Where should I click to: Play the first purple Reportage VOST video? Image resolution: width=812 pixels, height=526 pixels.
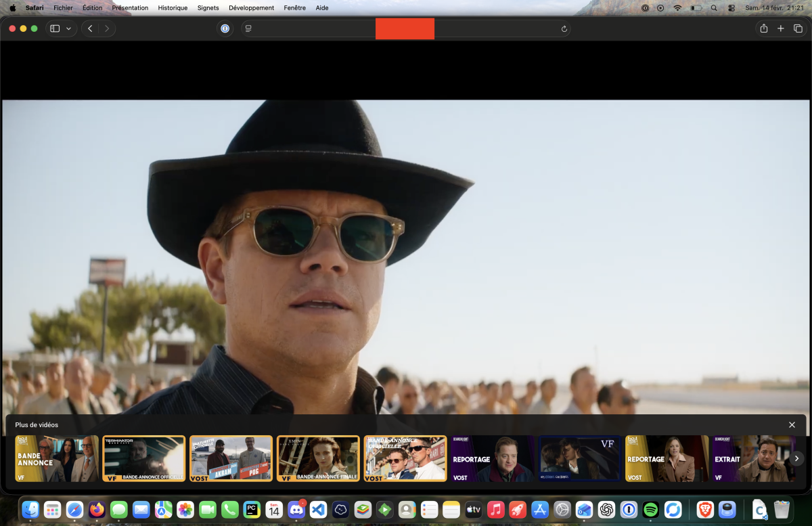pyautogui.click(x=493, y=458)
